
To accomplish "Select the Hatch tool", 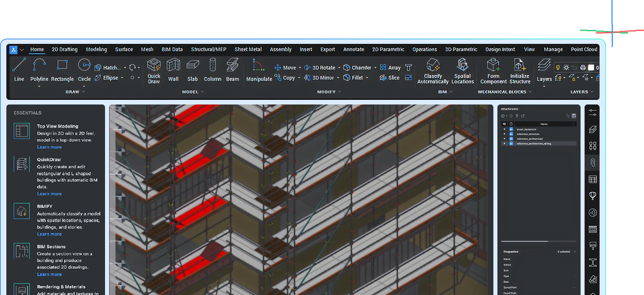I will [107, 68].
